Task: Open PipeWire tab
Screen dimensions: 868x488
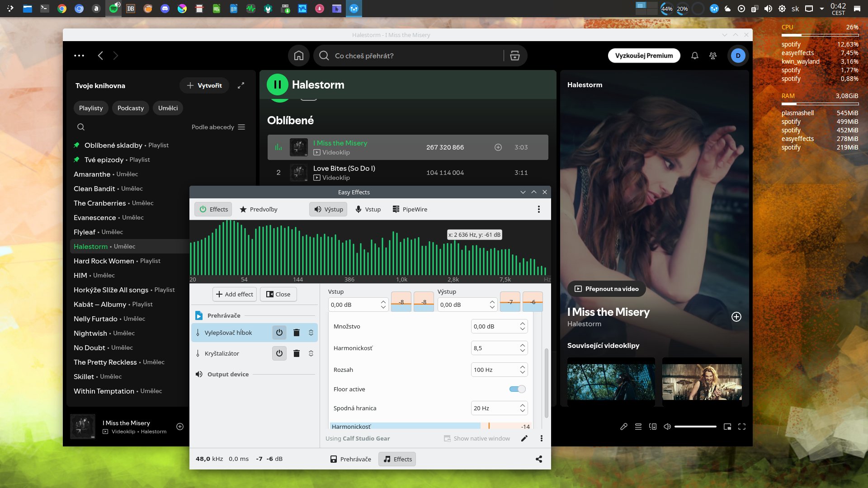Action: tap(410, 209)
